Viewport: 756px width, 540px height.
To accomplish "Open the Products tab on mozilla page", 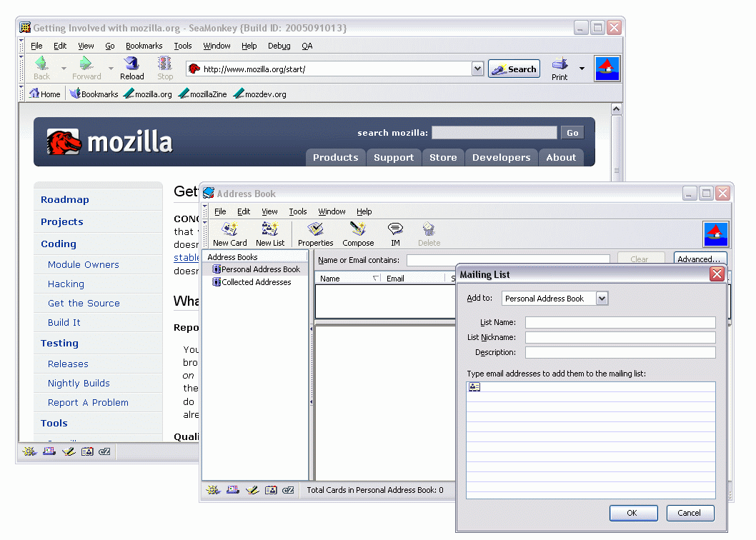I will coord(336,158).
